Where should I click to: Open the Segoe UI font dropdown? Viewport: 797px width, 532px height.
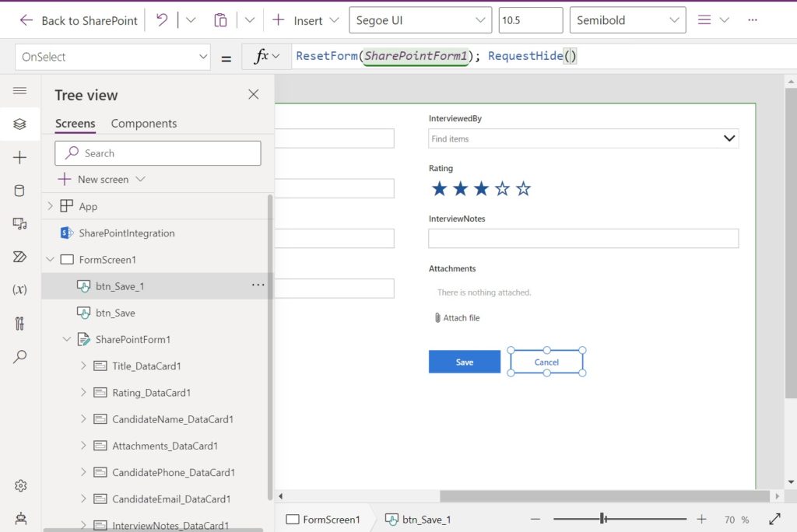pos(420,20)
